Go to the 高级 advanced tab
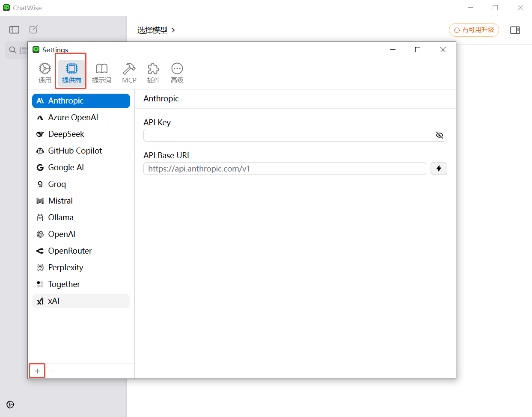532x417 pixels. [177, 73]
